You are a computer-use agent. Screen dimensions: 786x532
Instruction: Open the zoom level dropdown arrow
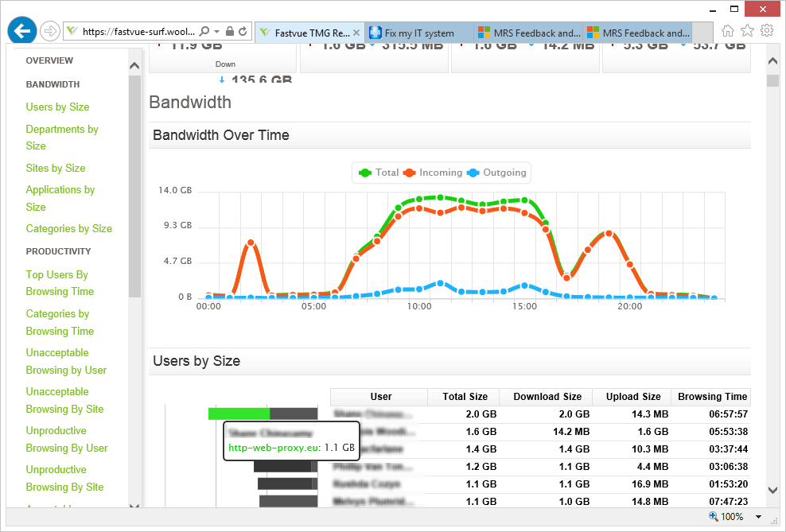pyautogui.click(x=758, y=517)
